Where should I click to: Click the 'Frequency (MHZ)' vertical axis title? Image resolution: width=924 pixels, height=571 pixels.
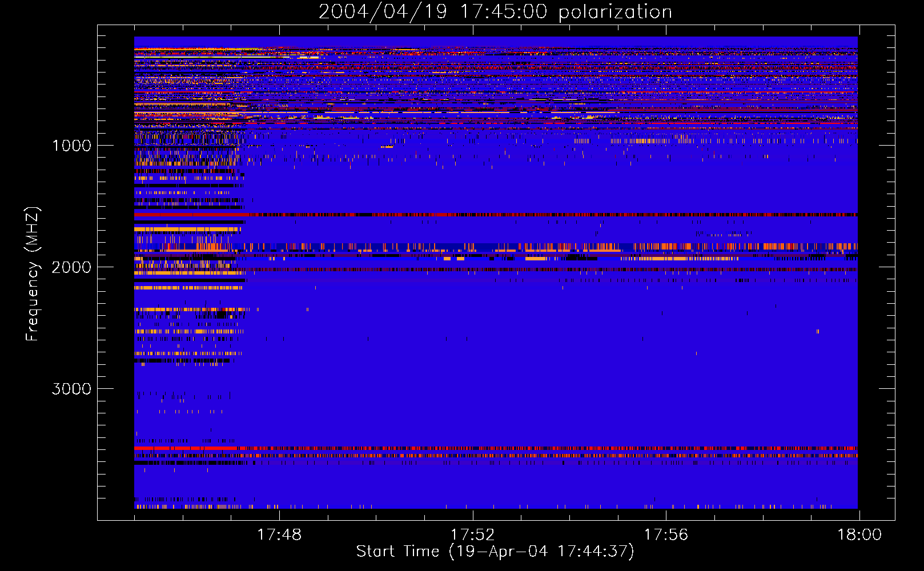(x=33, y=274)
